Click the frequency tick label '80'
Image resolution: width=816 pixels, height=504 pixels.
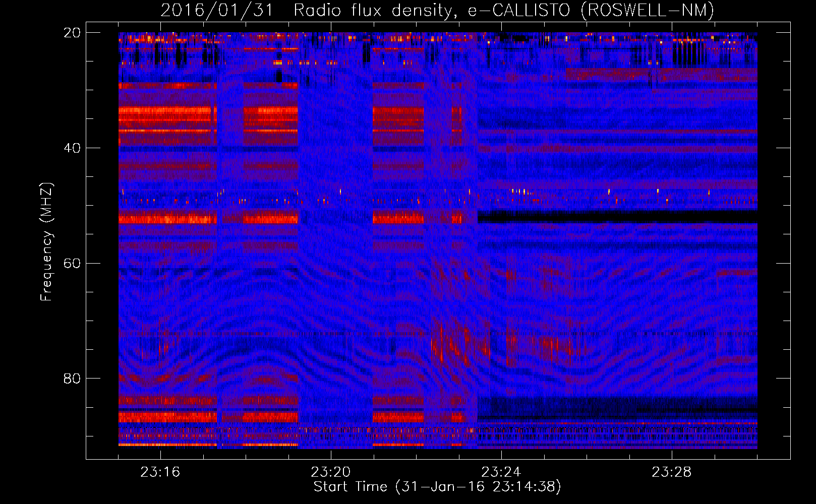point(72,379)
